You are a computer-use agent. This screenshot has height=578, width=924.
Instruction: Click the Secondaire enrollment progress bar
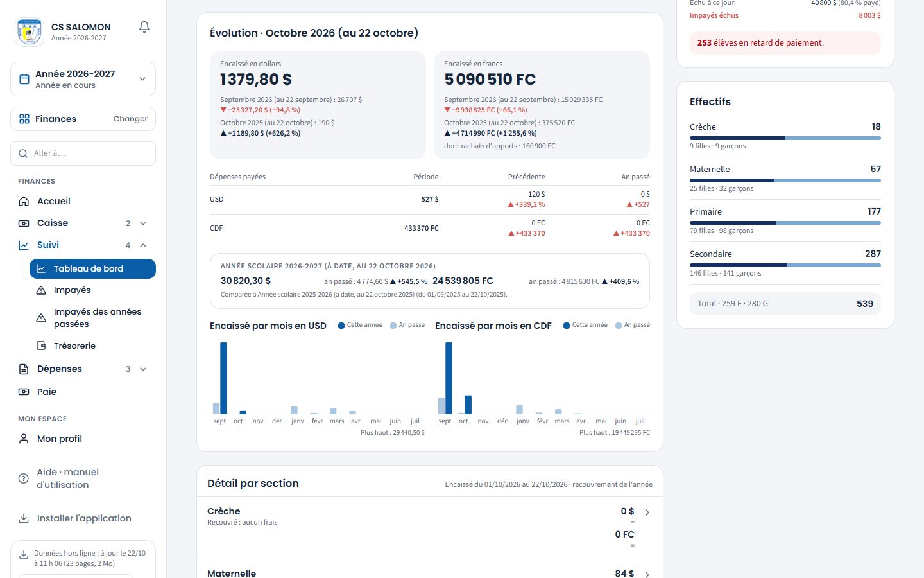[785, 265]
